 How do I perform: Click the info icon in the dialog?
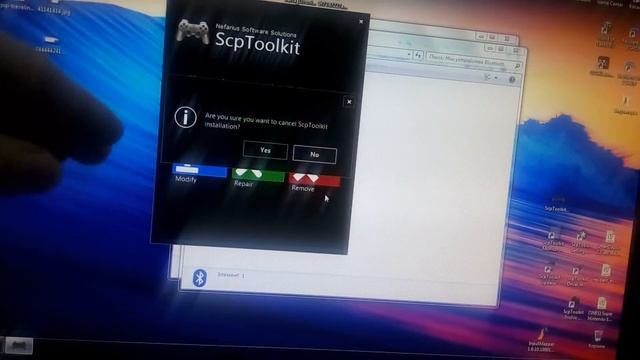click(x=186, y=117)
